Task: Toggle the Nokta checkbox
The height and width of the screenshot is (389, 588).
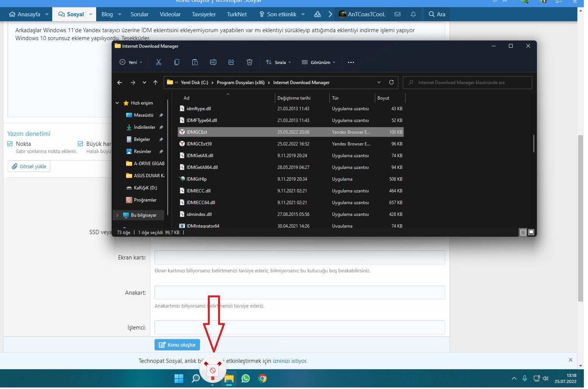Action: click(10, 144)
